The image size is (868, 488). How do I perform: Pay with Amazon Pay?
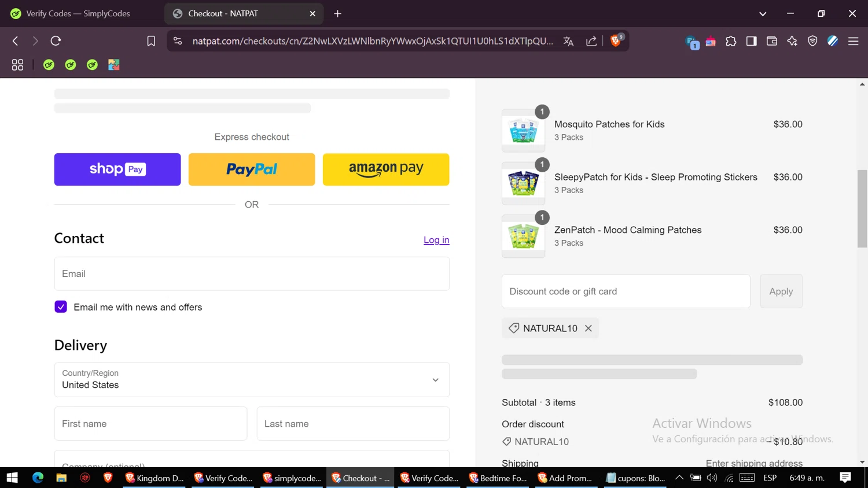[x=386, y=169]
